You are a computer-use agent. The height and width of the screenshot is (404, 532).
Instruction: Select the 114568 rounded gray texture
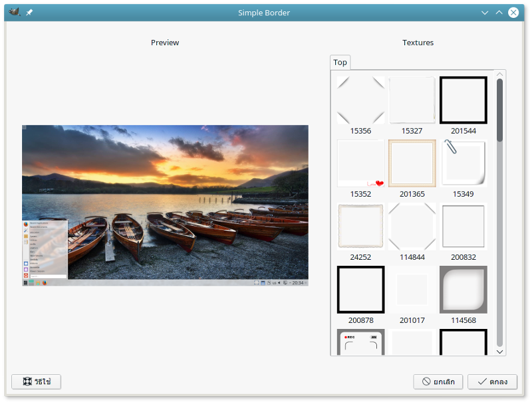[x=463, y=290]
